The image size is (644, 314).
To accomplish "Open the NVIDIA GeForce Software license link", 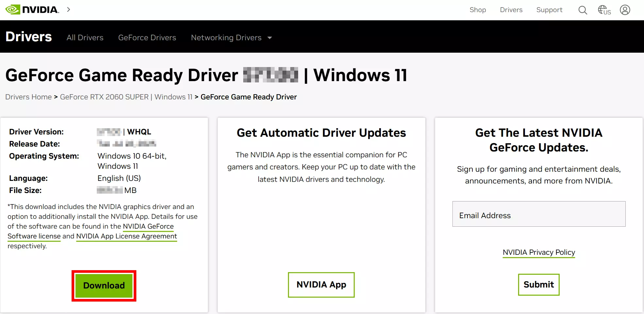I will click(x=91, y=231).
